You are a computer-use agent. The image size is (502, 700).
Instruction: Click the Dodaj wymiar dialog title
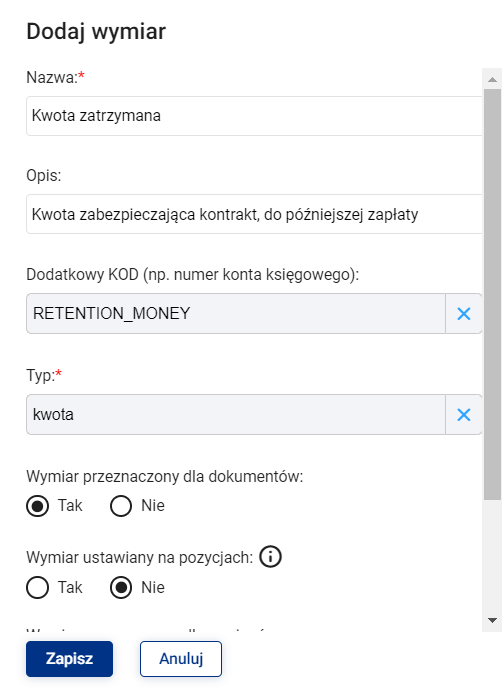coord(96,32)
